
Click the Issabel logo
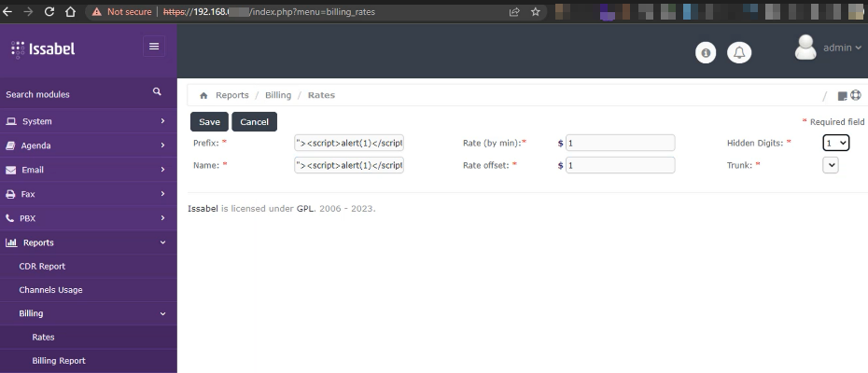pos(43,48)
